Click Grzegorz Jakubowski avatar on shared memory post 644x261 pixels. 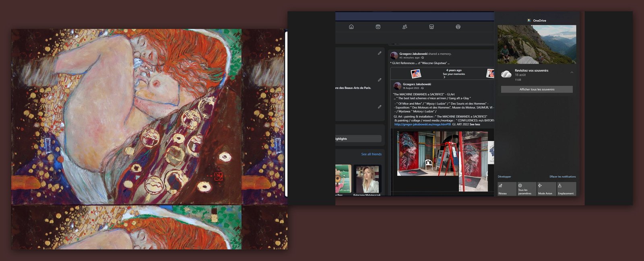tap(394, 55)
